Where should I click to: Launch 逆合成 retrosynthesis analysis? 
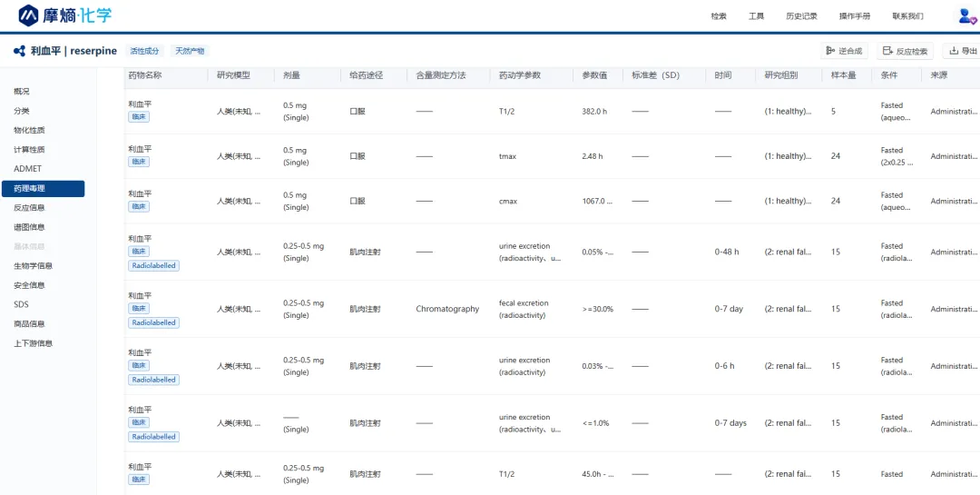point(844,51)
